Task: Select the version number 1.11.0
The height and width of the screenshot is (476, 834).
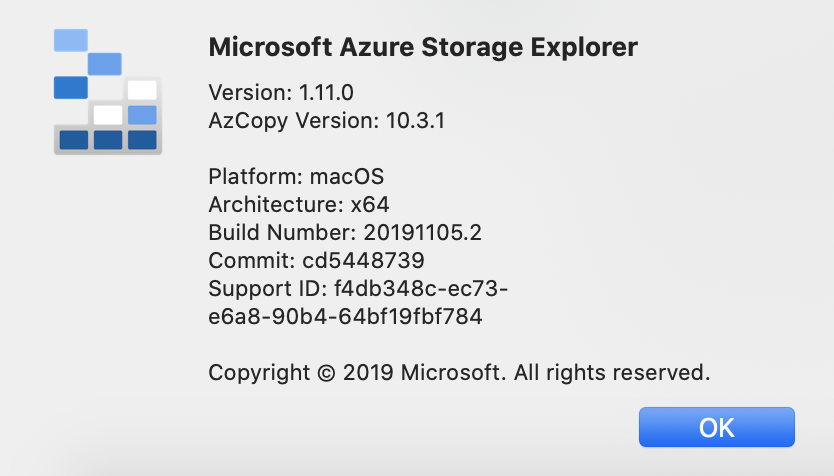Action: coord(327,93)
